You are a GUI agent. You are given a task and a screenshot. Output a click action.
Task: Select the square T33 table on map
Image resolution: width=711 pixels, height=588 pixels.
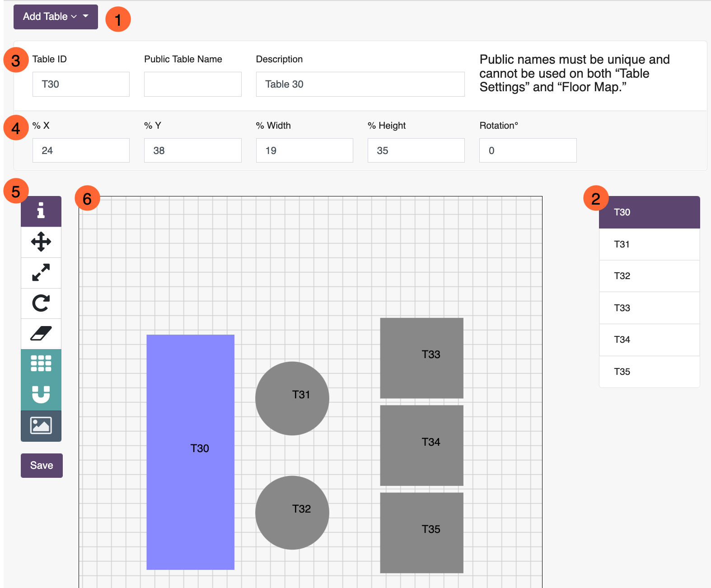click(422, 358)
